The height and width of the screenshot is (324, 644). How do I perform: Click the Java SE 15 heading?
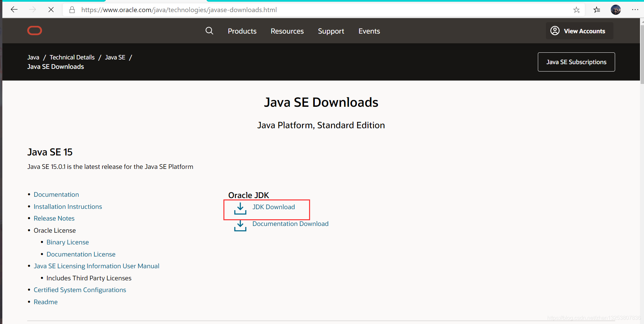[x=50, y=152]
